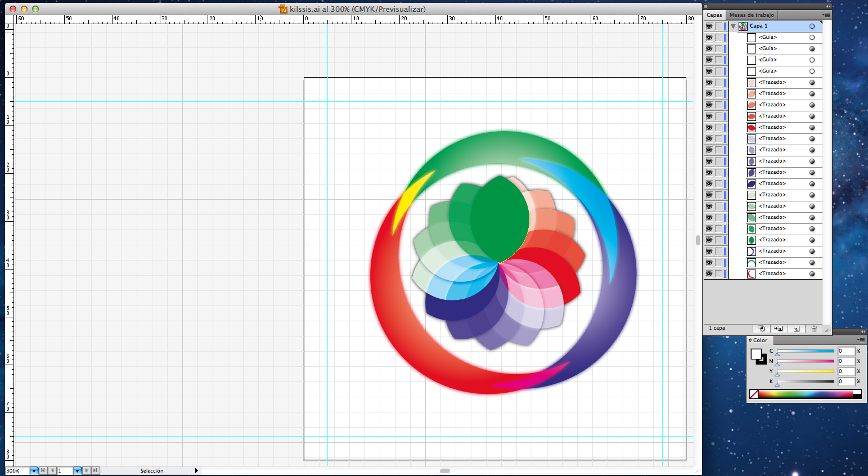Click the horizontal scrollbar thumb
This screenshot has height=476, width=868.
click(445, 470)
